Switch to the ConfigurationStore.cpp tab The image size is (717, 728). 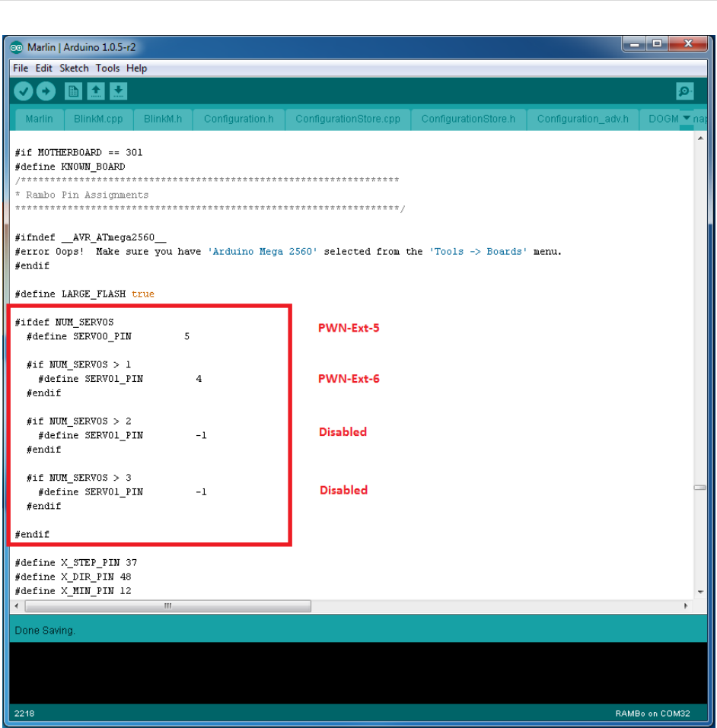point(348,119)
